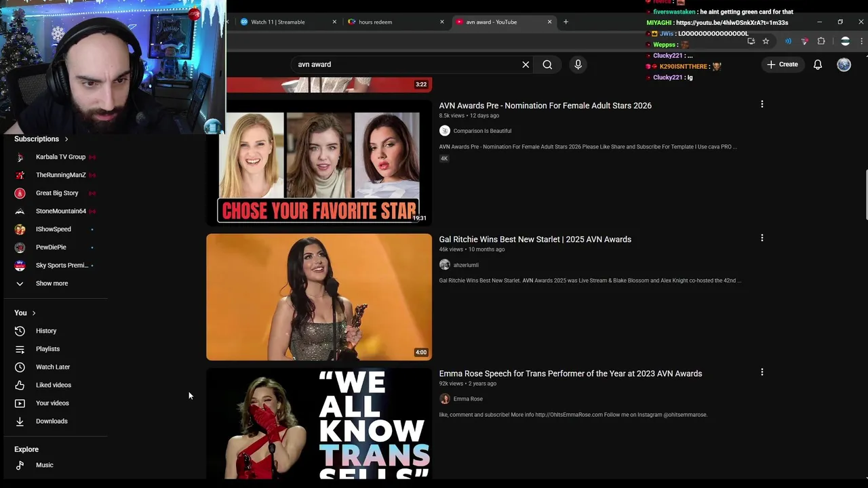Open the Explore heading in the sidebar
Viewport: 868px width, 488px height.
26,449
